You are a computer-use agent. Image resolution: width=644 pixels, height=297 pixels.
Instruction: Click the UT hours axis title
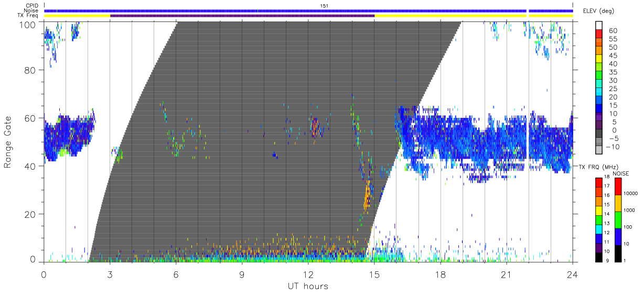point(308,286)
